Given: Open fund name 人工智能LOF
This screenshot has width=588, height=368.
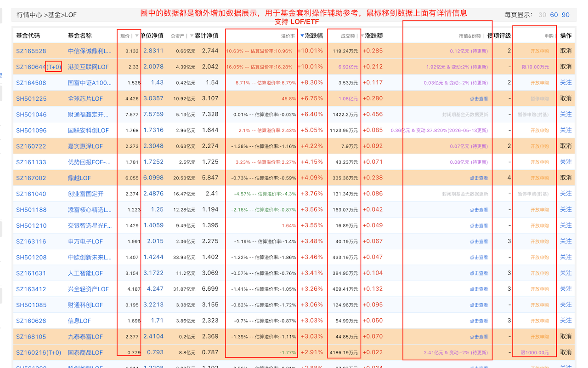Looking at the screenshot, I should pyautogui.click(x=85, y=273).
